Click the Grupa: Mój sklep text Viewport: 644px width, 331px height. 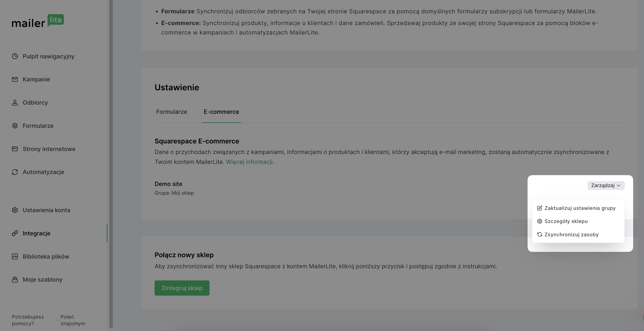coord(174,193)
